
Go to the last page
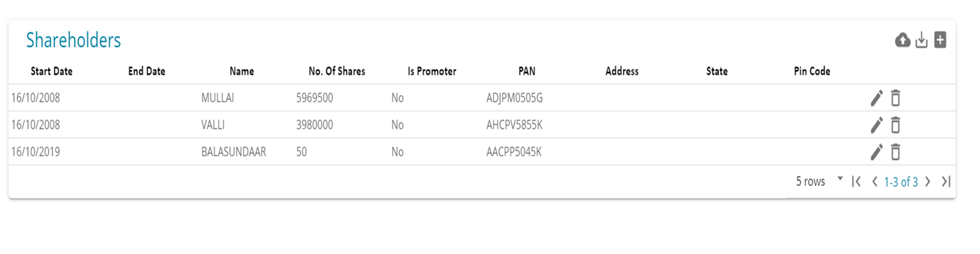pyautogui.click(x=945, y=182)
